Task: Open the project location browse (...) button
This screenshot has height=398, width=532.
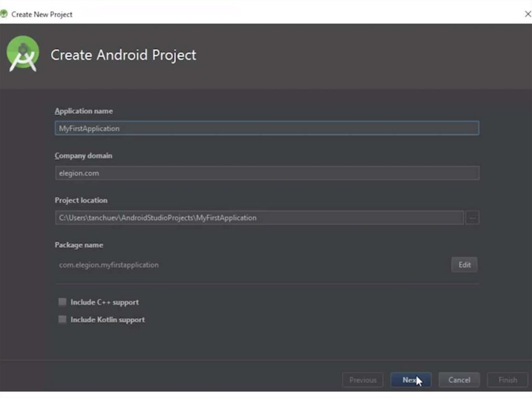Action: pyautogui.click(x=472, y=218)
